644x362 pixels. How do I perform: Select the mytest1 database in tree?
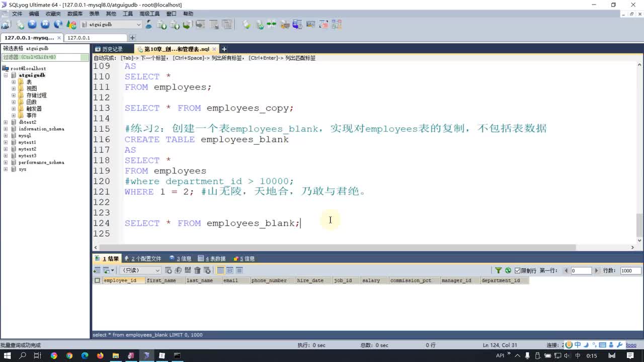click(x=27, y=142)
